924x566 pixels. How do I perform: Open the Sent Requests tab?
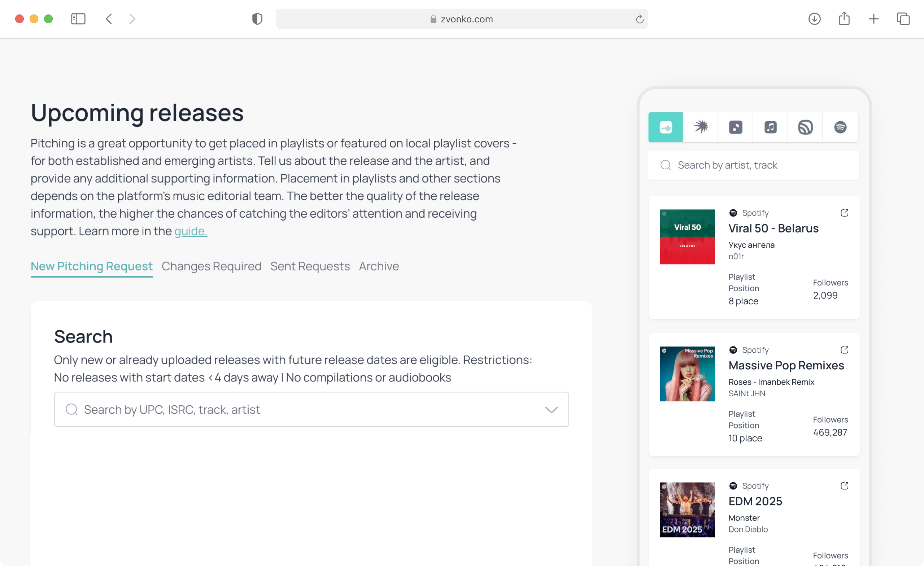point(310,266)
